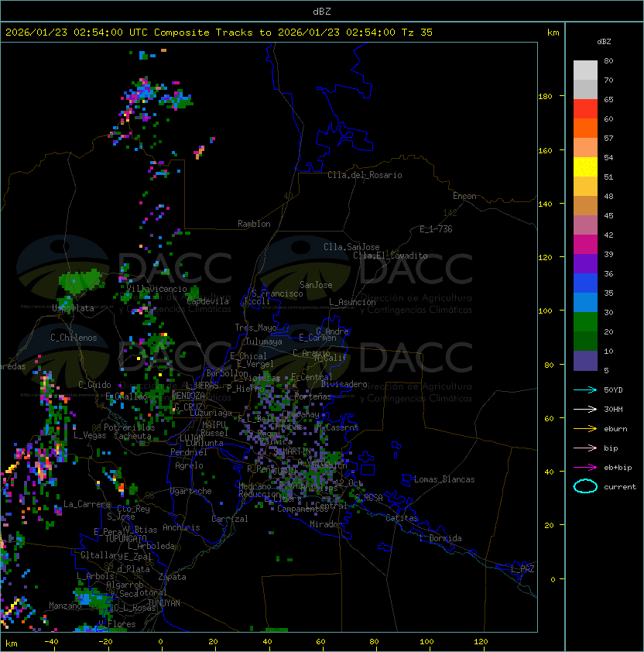Click the 'Ramblon' place label

click(x=254, y=224)
